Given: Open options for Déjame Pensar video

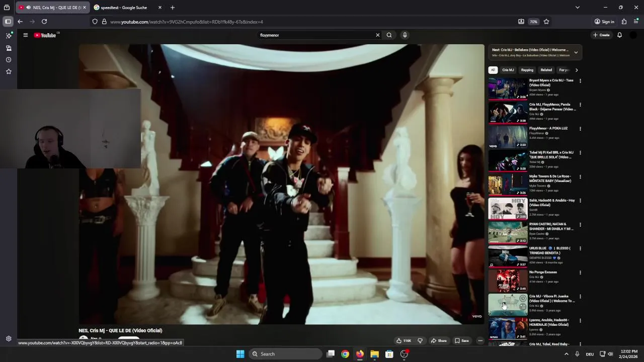Looking at the screenshot, I should [x=580, y=105].
